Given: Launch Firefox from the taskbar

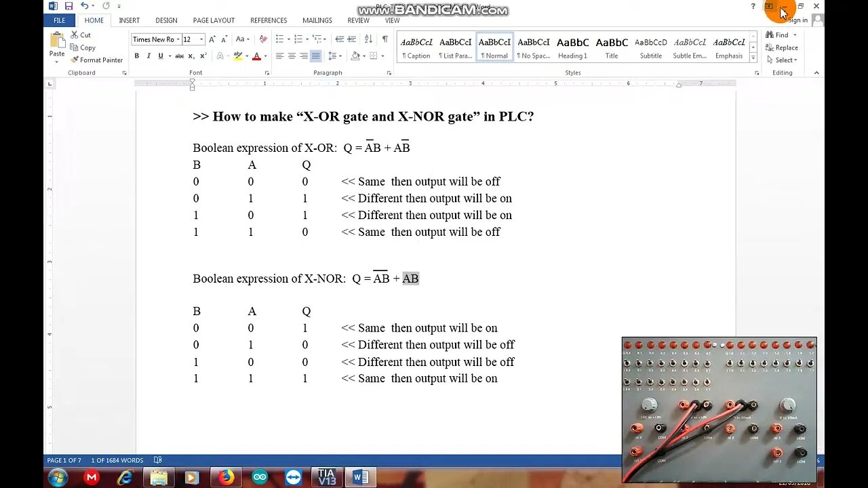Looking at the screenshot, I should [226, 478].
